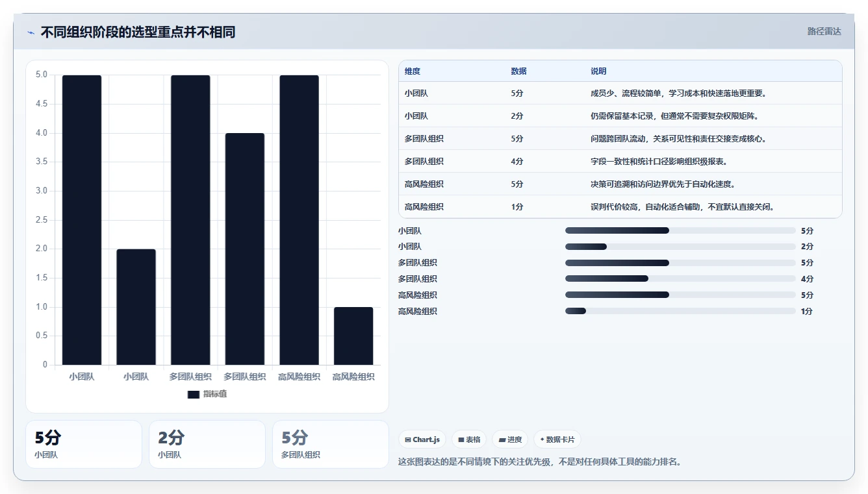Click the blue icon beside the page title
The image size is (868, 494).
pyautogui.click(x=31, y=32)
